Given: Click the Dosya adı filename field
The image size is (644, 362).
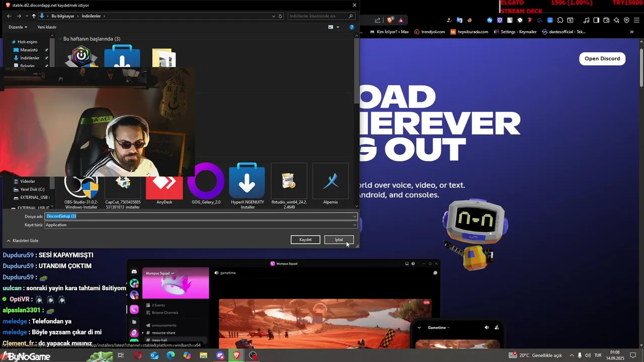Looking at the screenshot, I should pyautogui.click(x=199, y=216).
